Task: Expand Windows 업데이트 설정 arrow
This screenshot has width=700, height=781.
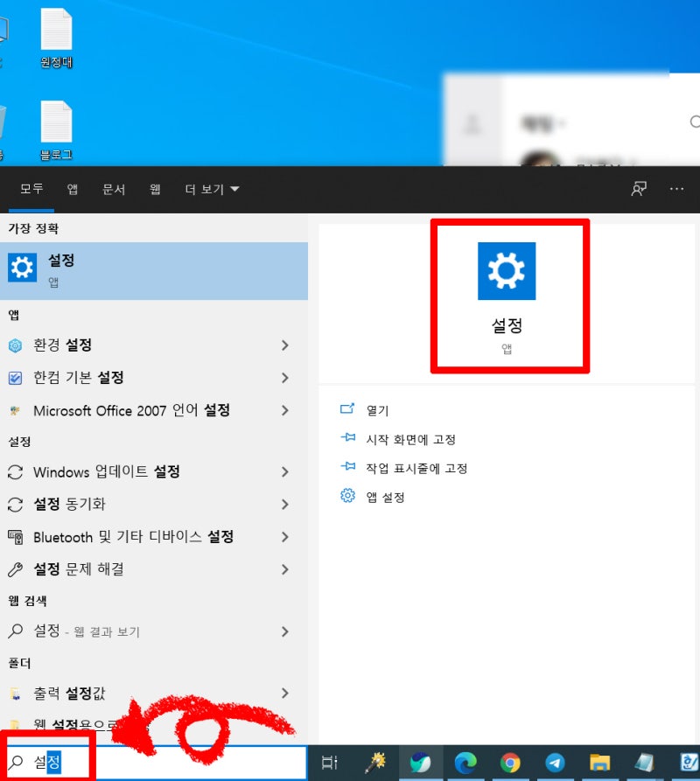Action: (x=285, y=471)
